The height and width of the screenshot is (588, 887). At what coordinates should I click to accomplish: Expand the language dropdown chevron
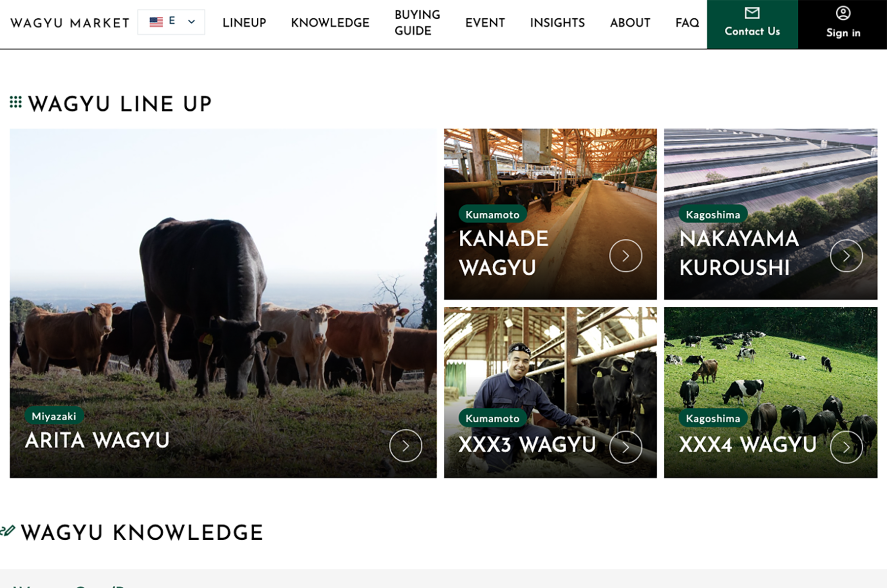tap(192, 22)
